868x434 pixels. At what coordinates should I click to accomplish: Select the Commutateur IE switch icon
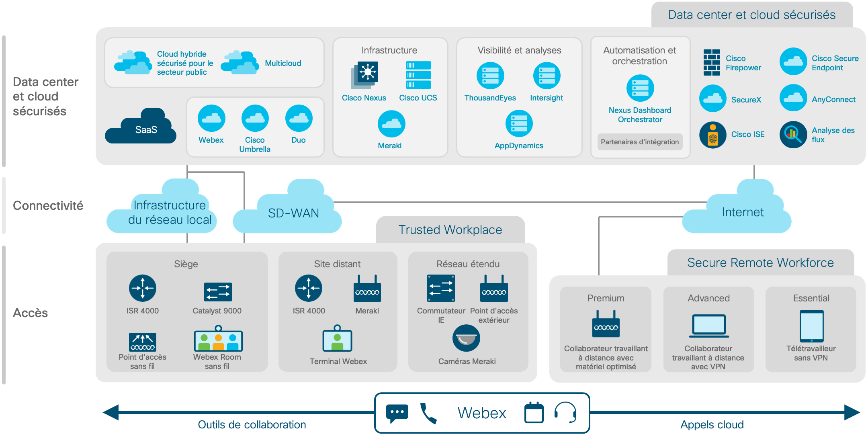pyautogui.click(x=441, y=288)
